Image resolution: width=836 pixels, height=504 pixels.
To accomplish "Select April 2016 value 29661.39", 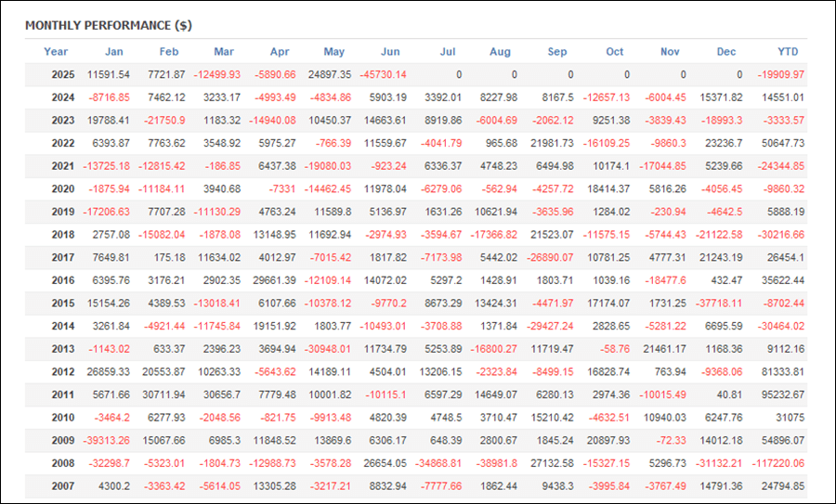I will pos(275,280).
